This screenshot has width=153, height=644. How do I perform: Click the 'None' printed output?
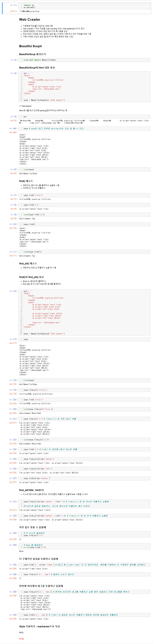pyautogui.click(x=21, y=551)
